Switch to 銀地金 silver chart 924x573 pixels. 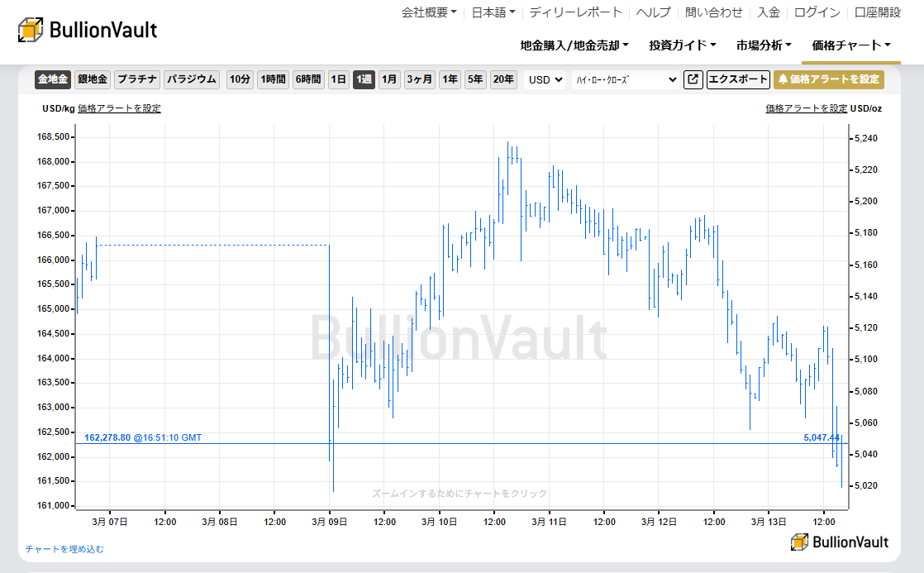coord(93,79)
